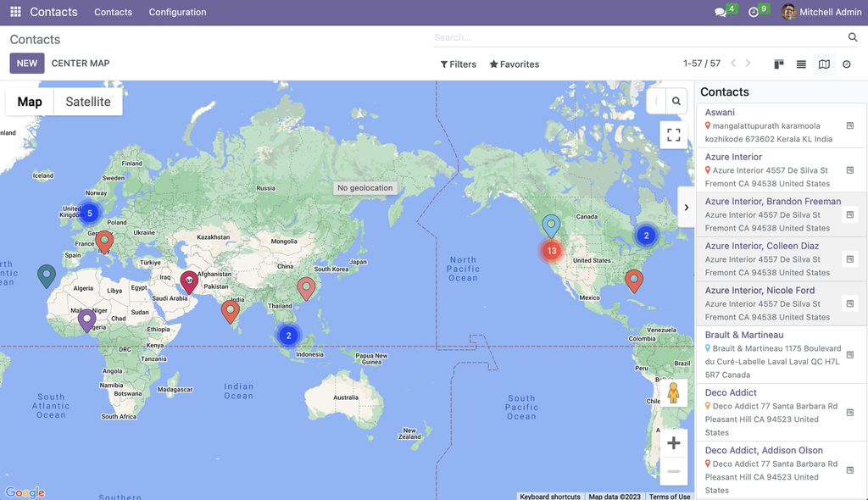Switch to Kanban view
The height and width of the screenshot is (500, 868).
(x=779, y=64)
